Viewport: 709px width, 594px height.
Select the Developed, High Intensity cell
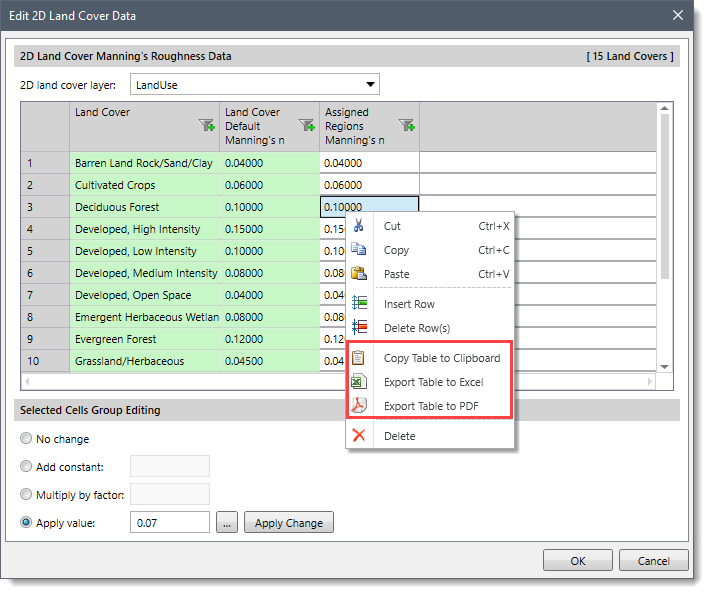[145, 229]
